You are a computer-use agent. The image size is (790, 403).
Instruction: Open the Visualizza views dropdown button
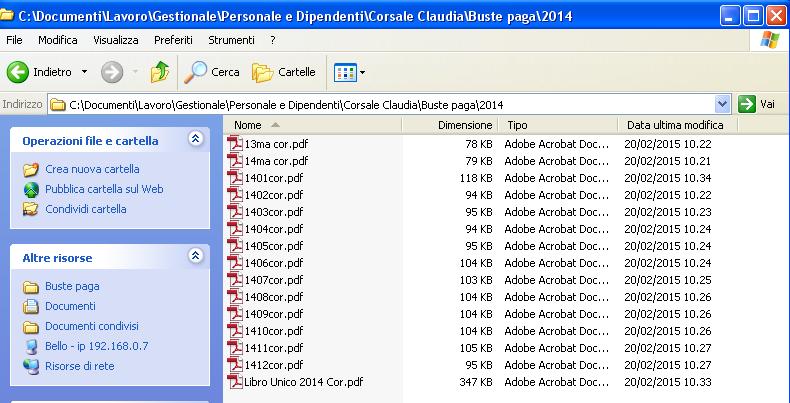[x=349, y=72]
